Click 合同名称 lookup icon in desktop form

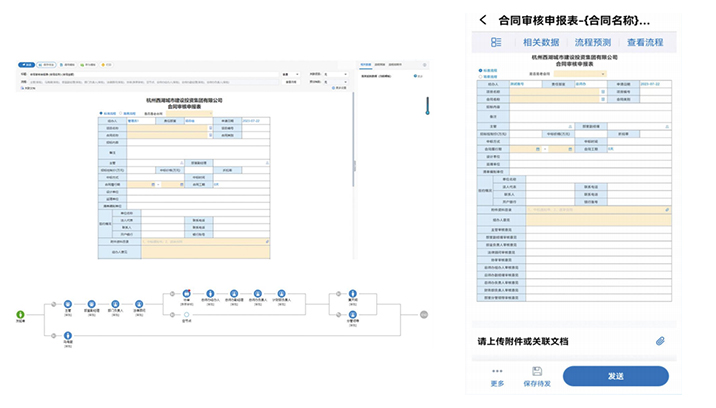click(x=211, y=135)
